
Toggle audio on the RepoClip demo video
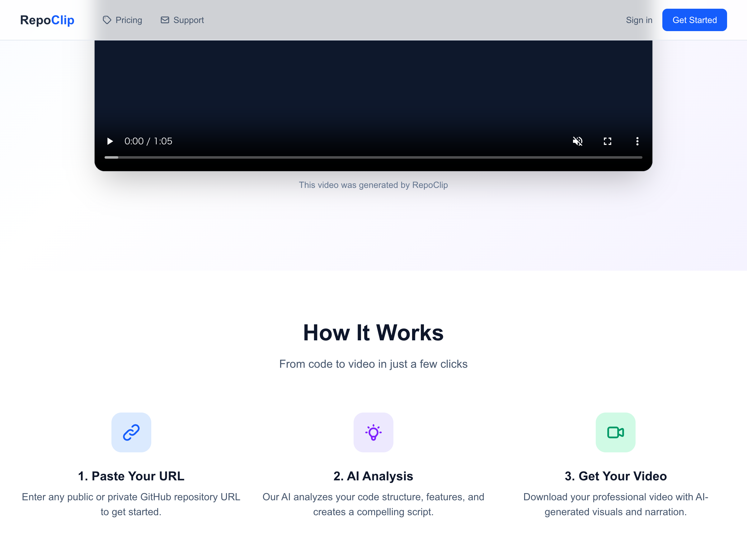[577, 141]
